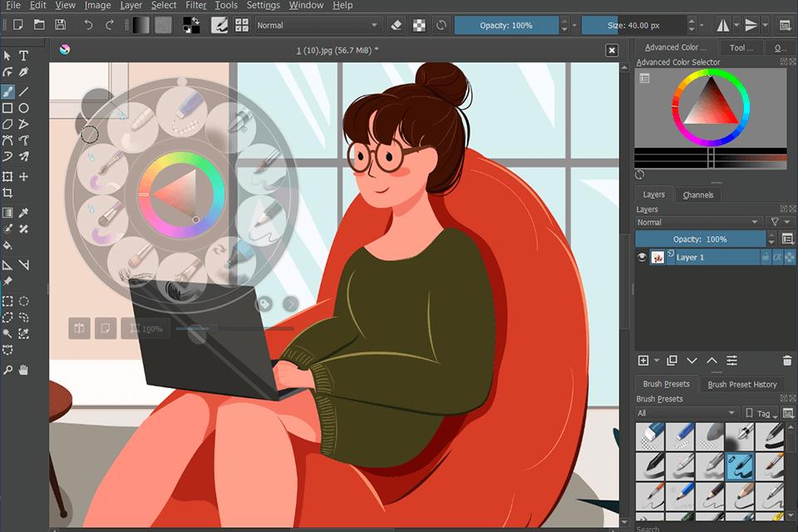Viewport: 798px width, 532px height.
Task: Delete the layer with the trash icon
Action: click(787, 361)
